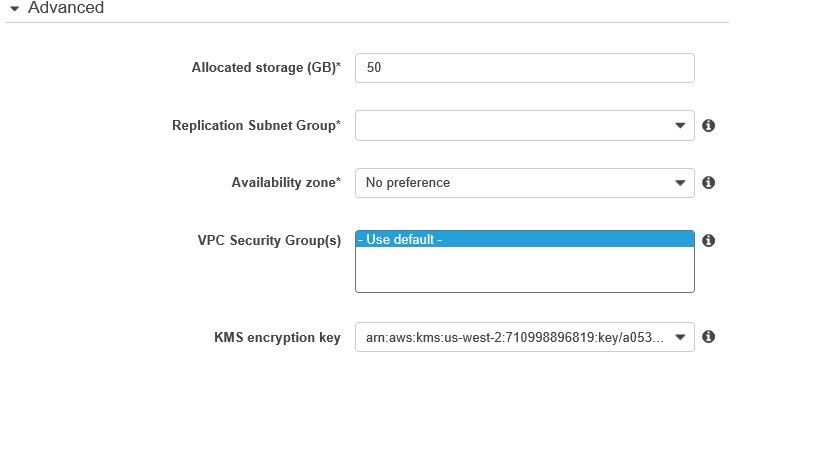The width and height of the screenshot is (819, 460).
Task: Click the arrow on Availability zone dropdown
Action: click(680, 183)
